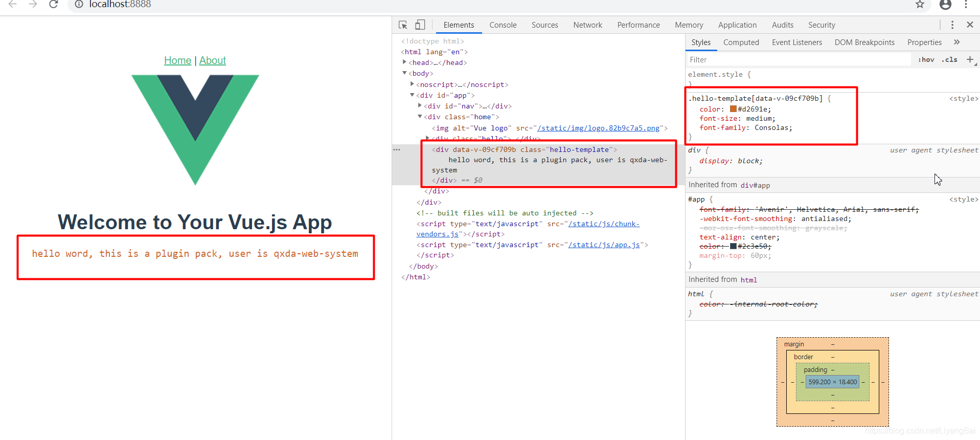Follow the Home navigation link
This screenshot has height=440, width=980.
177,60
